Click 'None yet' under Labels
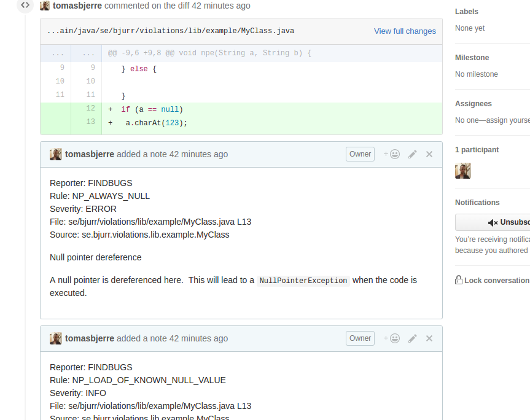530x420 pixels. tap(470, 28)
